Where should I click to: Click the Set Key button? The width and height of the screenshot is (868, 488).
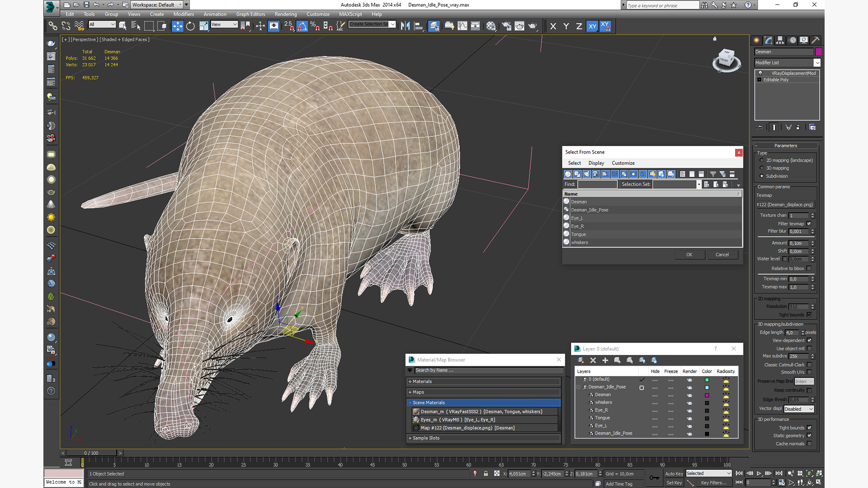click(674, 483)
